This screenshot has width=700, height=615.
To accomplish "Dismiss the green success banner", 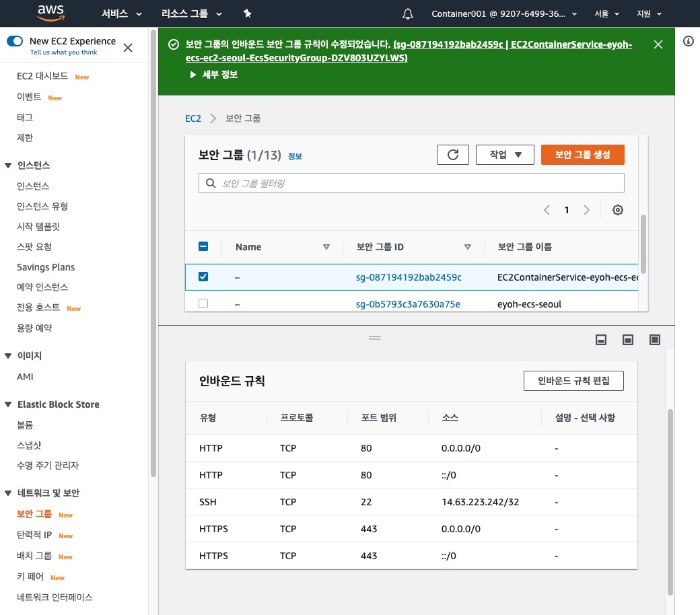I will [x=658, y=44].
